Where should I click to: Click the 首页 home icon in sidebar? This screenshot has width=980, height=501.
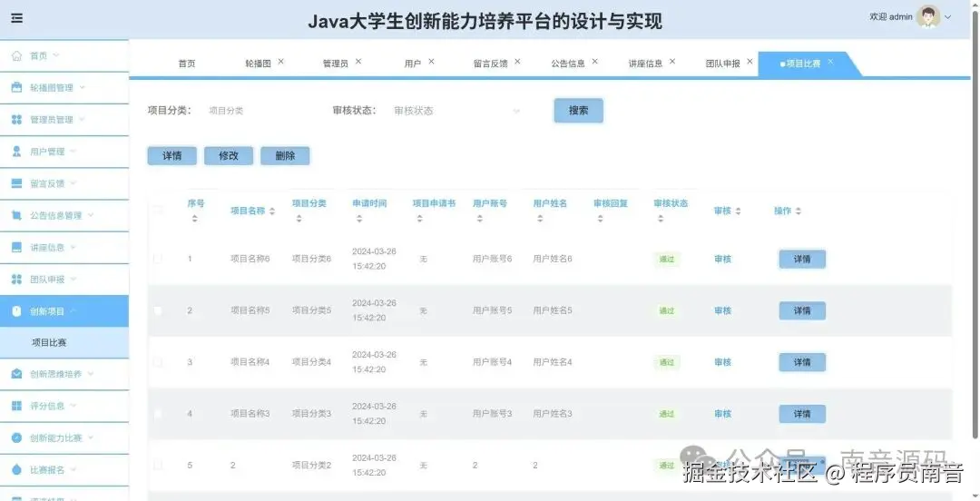[x=17, y=55]
